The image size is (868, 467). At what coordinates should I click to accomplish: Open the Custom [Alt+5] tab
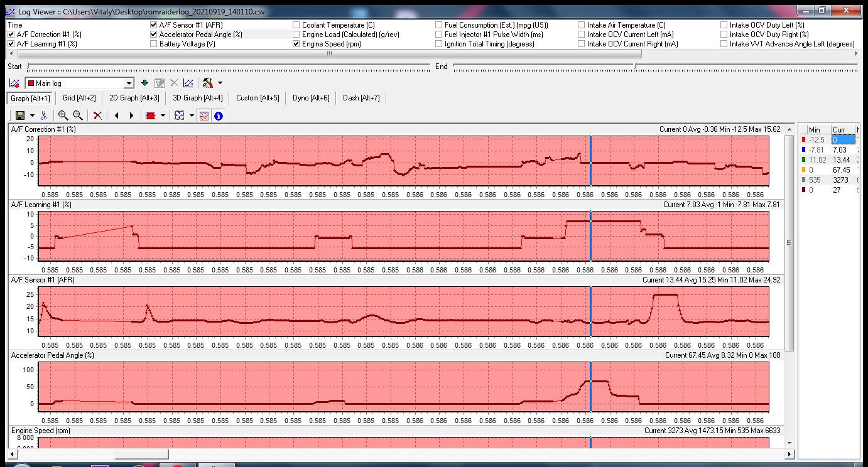click(258, 98)
